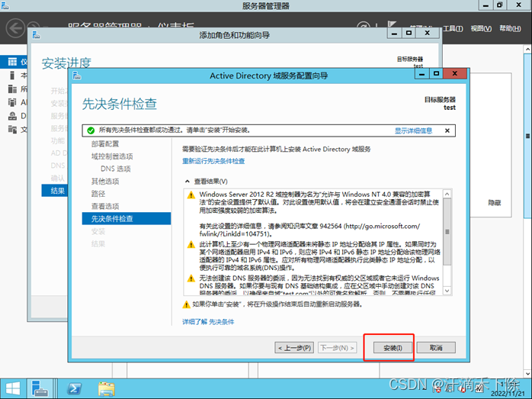The height and width of the screenshot is (399, 532).
Task: Open Windows Start button
Action: [x=13, y=388]
